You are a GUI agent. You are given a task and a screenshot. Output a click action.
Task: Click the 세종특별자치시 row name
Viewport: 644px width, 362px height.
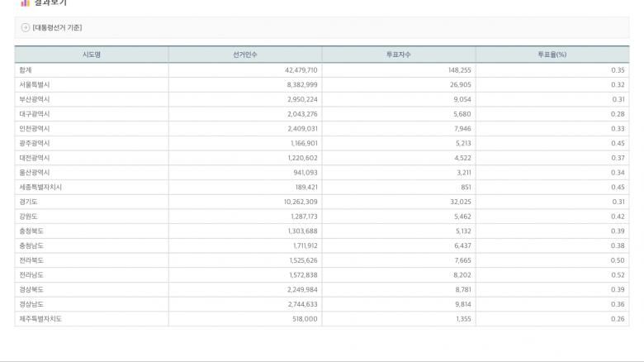click(40, 187)
